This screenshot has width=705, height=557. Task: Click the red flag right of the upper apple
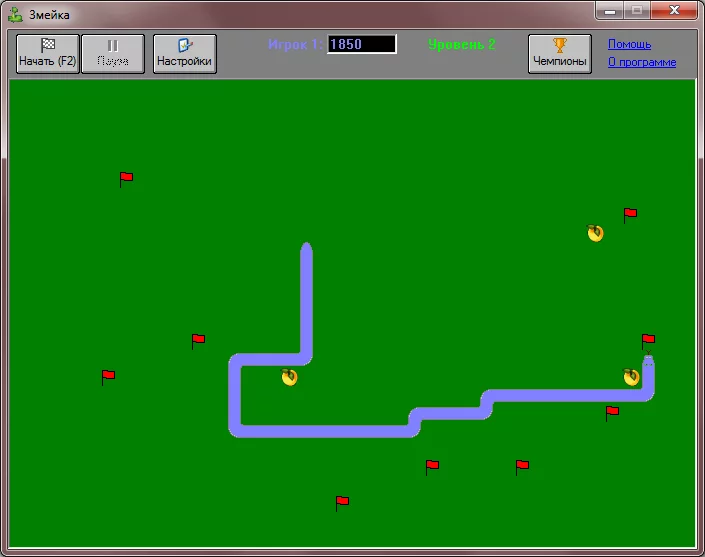630,215
